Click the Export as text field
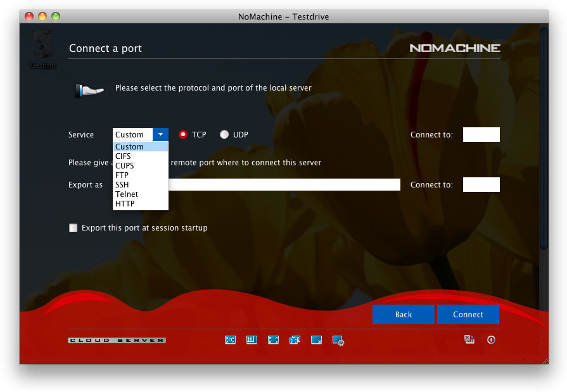 pyautogui.click(x=284, y=185)
